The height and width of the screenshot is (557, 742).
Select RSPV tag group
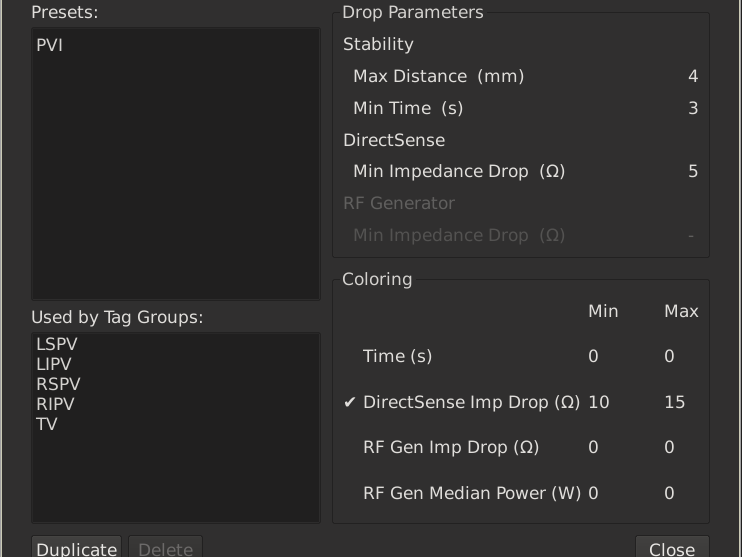(58, 384)
